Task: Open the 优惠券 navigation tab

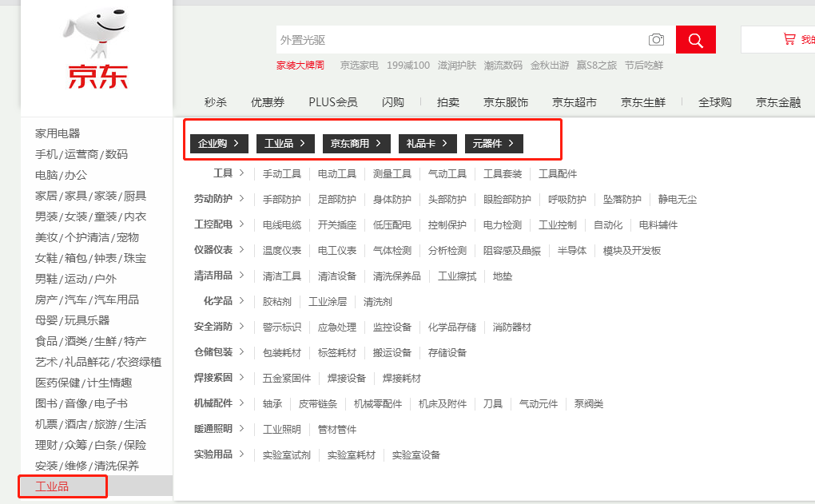Action: click(268, 102)
